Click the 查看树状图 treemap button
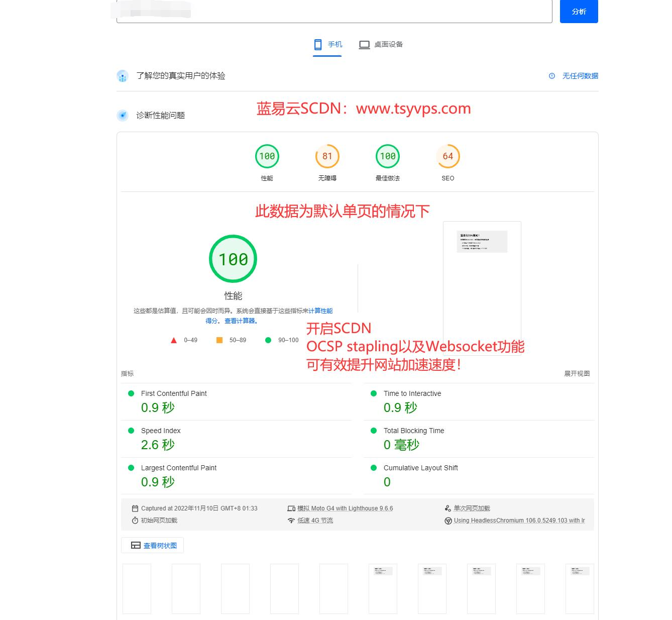Screen dimensions: 672x620 [x=153, y=546]
